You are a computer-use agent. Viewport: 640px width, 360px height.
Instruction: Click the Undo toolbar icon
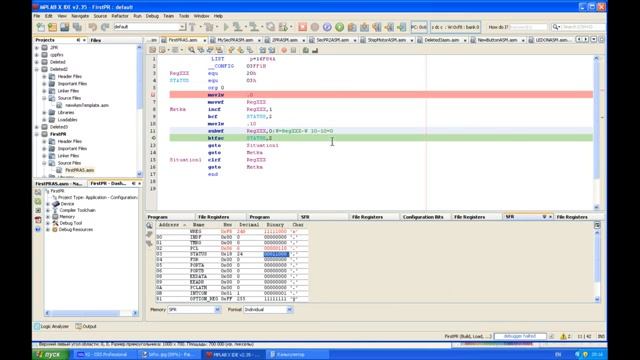click(93, 27)
